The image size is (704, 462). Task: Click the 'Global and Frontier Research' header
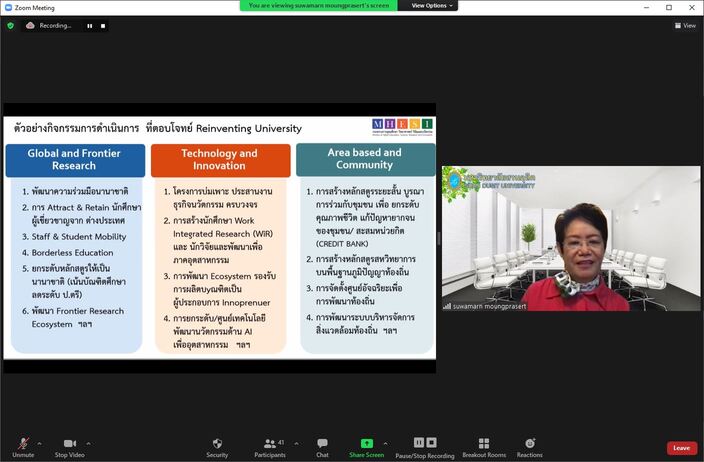75,160
